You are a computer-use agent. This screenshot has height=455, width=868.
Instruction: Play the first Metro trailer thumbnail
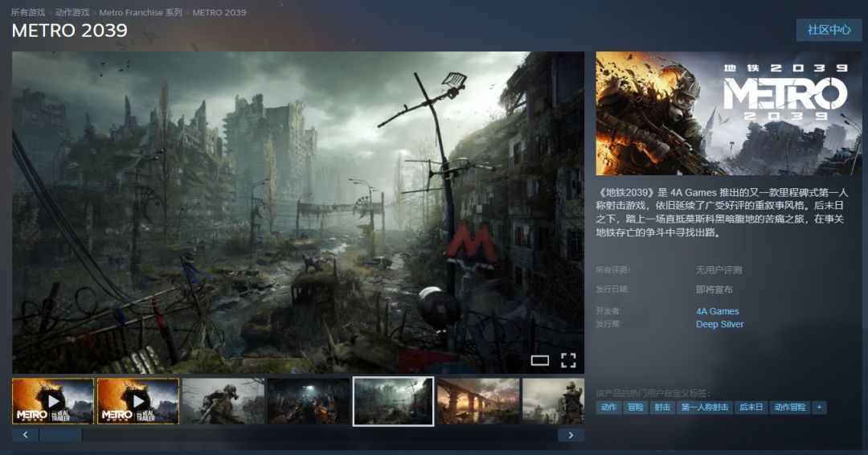pyautogui.click(x=53, y=401)
